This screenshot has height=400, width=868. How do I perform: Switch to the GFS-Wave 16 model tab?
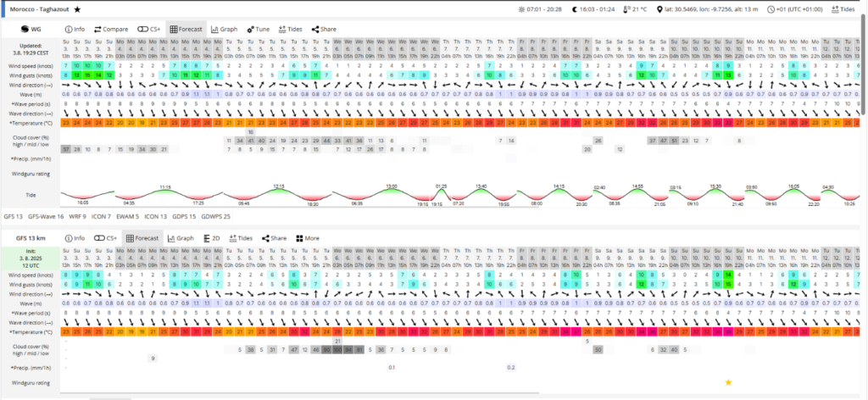tap(46, 216)
